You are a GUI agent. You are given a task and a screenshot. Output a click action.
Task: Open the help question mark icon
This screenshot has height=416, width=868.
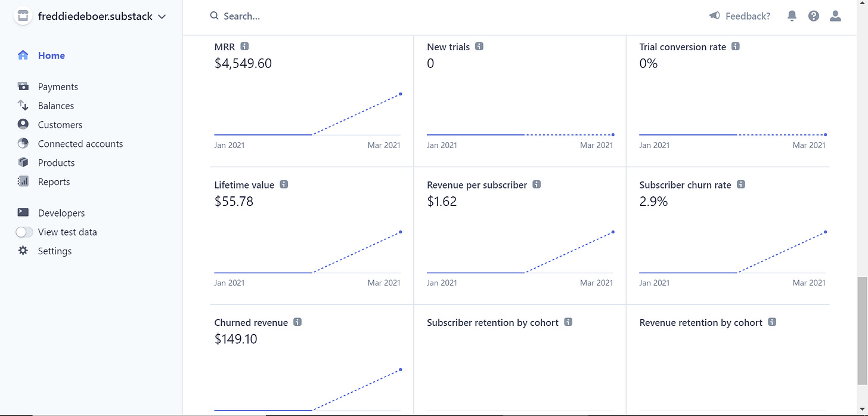point(814,16)
